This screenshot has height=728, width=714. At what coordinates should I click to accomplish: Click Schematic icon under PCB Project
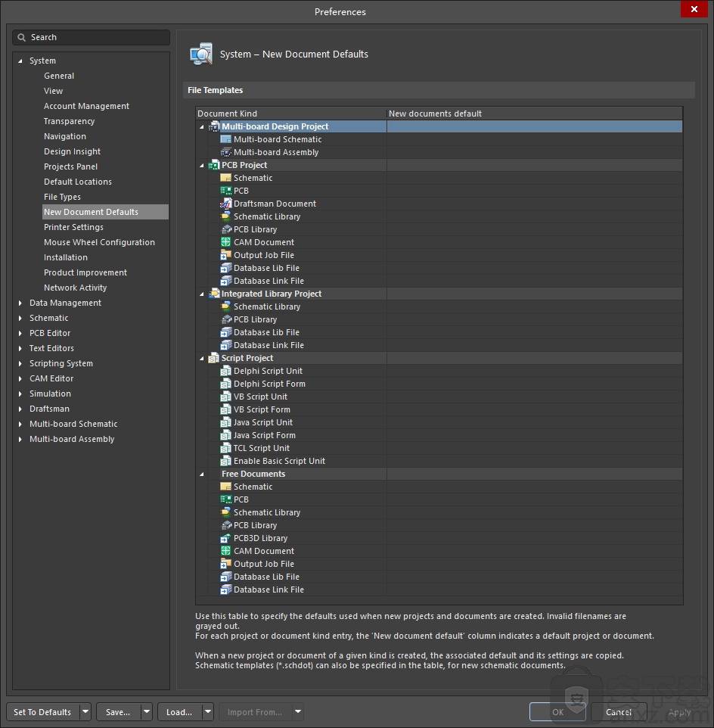point(225,178)
